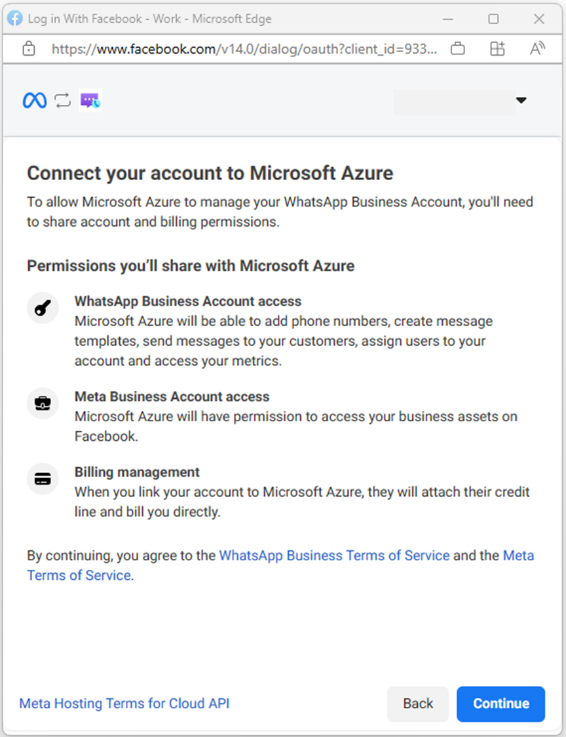The width and height of the screenshot is (566, 737).
Task: Click the Facebook favicon in title bar
Action: 15,19
